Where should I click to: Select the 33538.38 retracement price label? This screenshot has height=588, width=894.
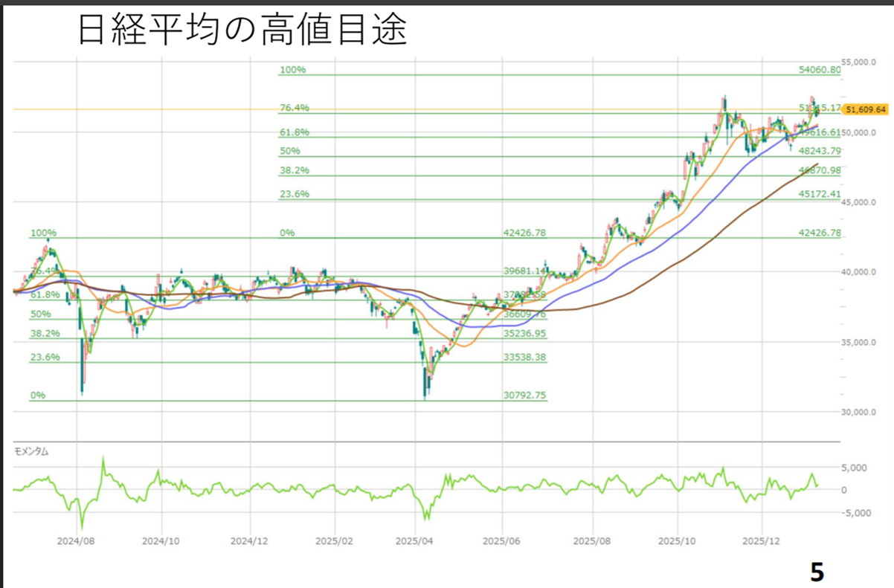point(525,358)
